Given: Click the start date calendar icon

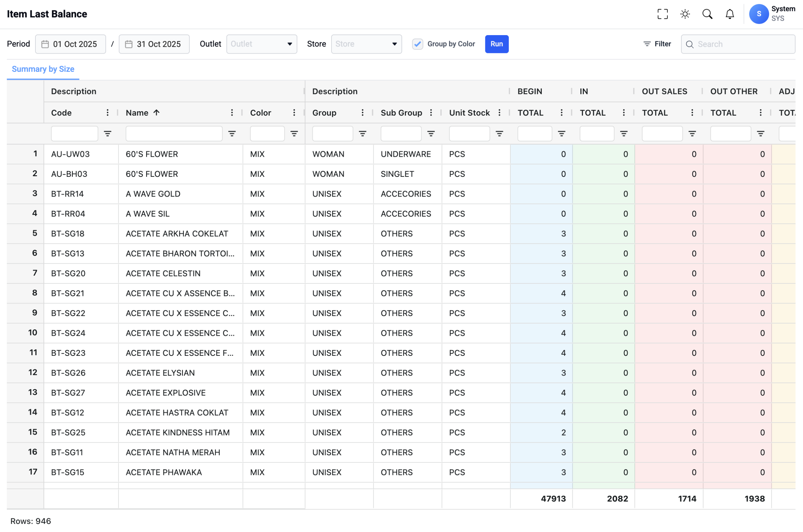Looking at the screenshot, I should pyautogui.click(x=45, y=44).
